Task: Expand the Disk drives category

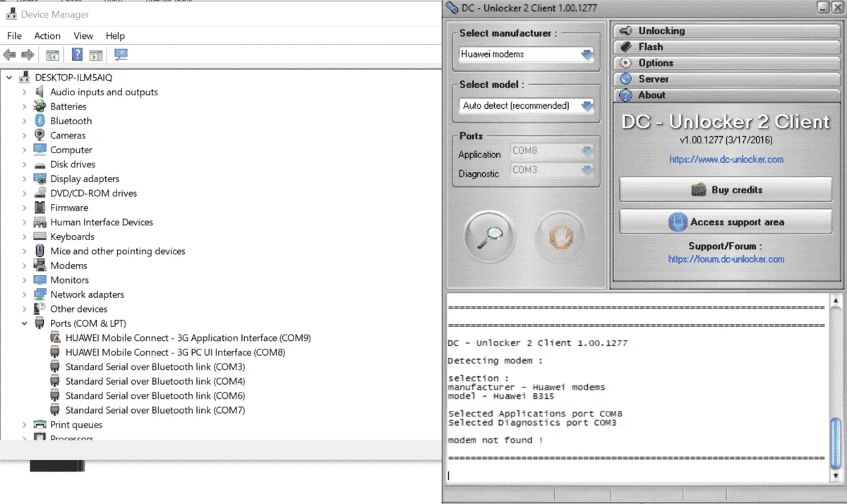Action: coord(24,164)
